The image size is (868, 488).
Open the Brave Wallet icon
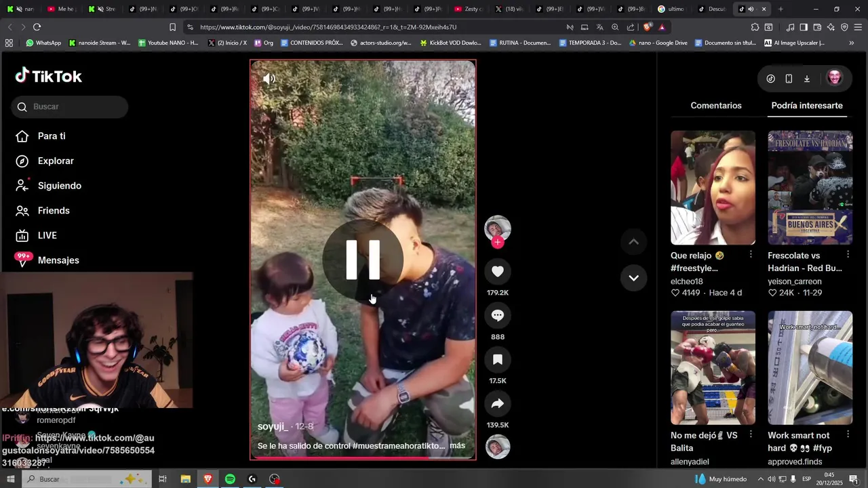coord(817,27)
